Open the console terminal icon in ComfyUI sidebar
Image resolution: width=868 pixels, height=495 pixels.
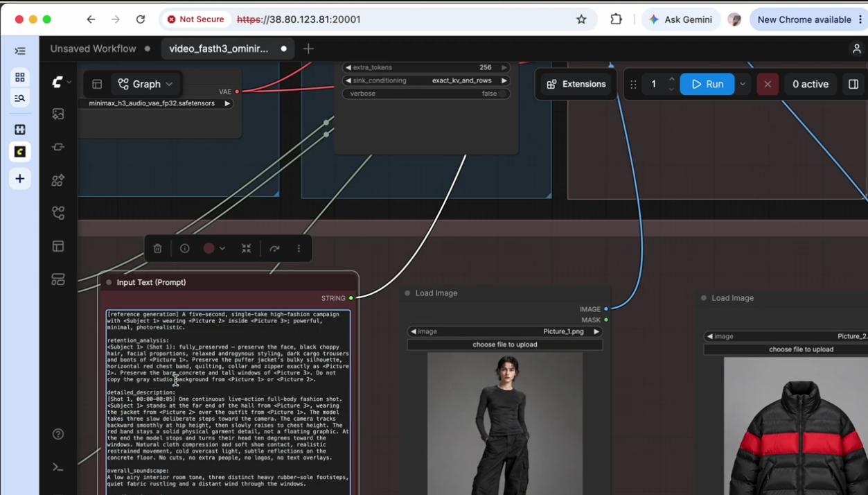58,467
